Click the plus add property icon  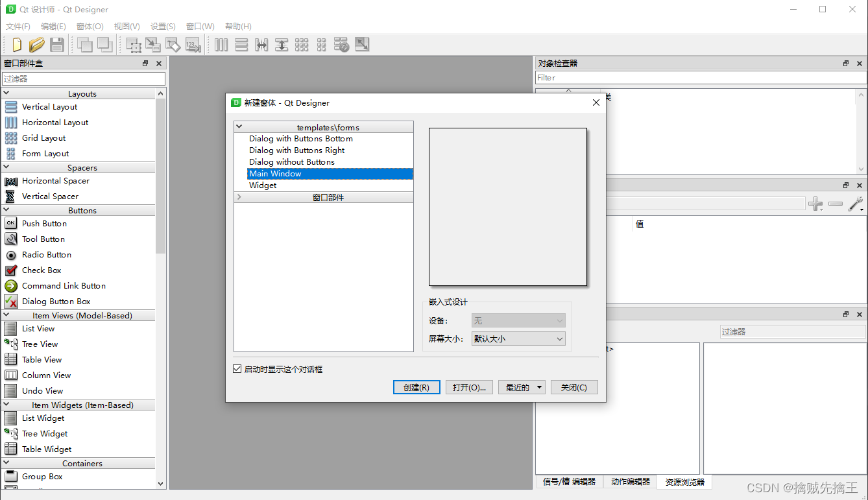(x=815, y=204)
